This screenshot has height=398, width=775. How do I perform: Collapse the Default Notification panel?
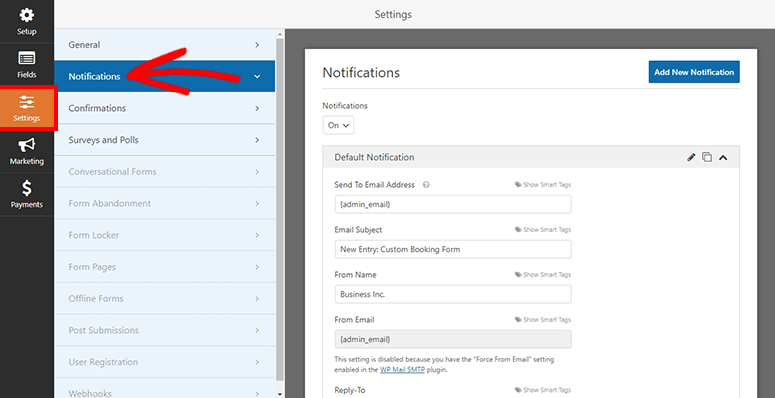click(x=723, y=158)
